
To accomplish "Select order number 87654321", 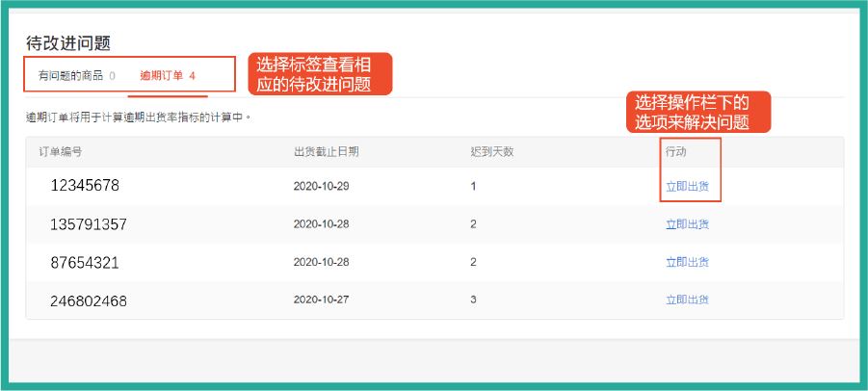I will (x=85, y=262).
